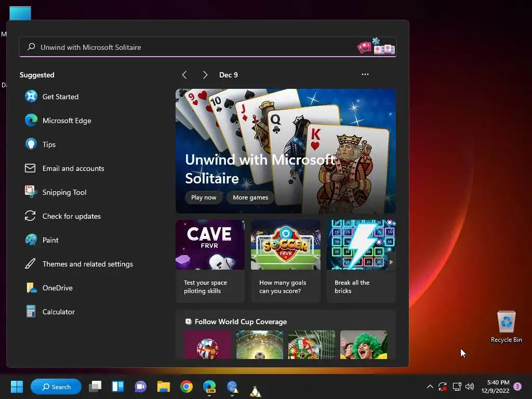Open Recycle Bin on desktop
Image resolution: width=532 pixels, height=399 pixels.
click(x=506, y=326)
